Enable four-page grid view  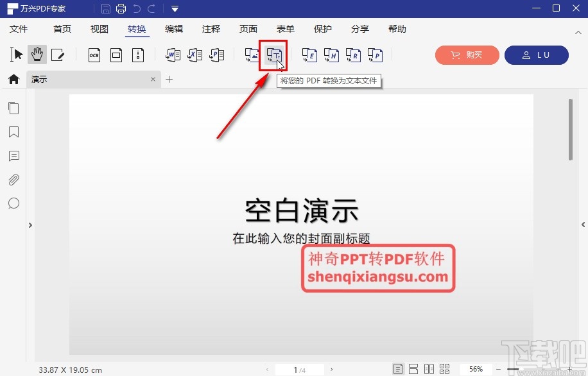click(445, 368)
